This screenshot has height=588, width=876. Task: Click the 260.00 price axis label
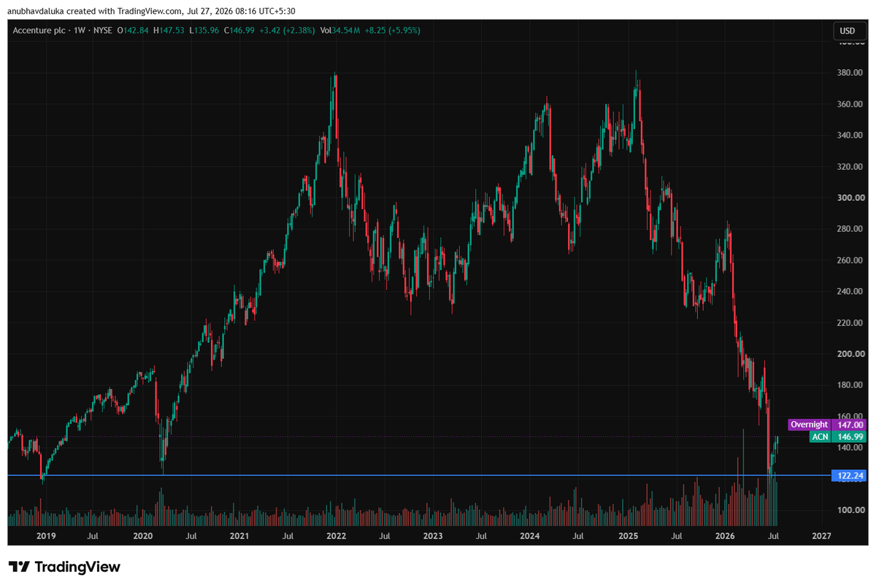coord(850,260)
